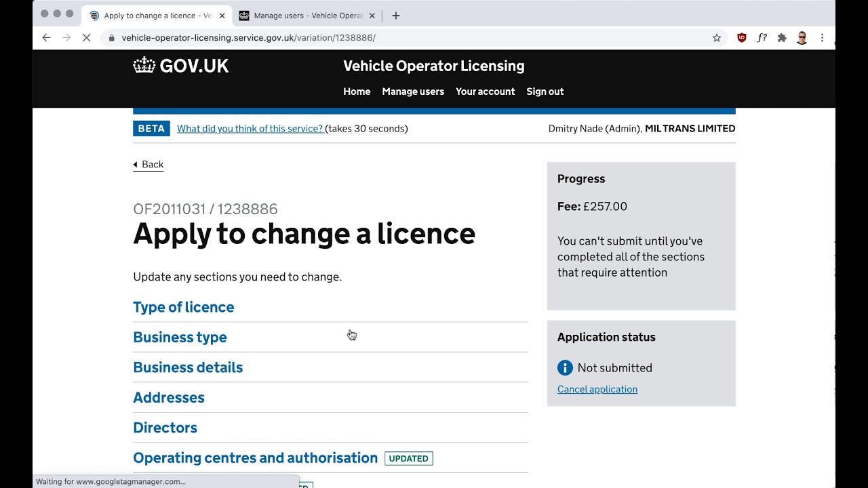Click the browser forward arrow
This screenshot has width=868, height=488.
pyautogui.click(x=66, y=38)
